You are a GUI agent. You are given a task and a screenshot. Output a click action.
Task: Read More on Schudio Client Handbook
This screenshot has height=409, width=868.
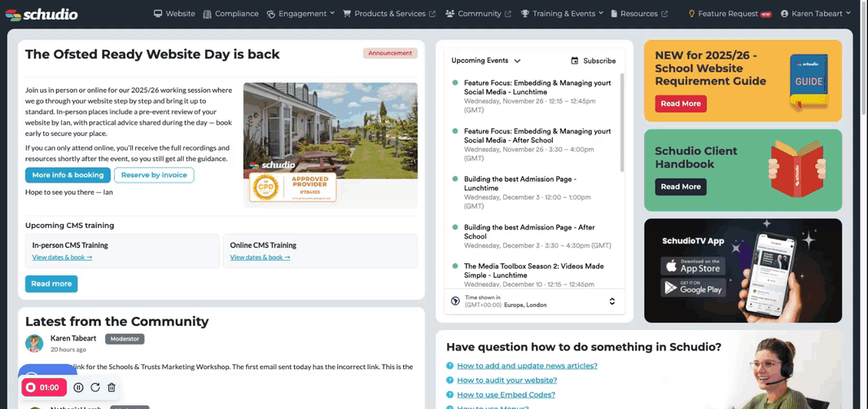coord(681,187)
